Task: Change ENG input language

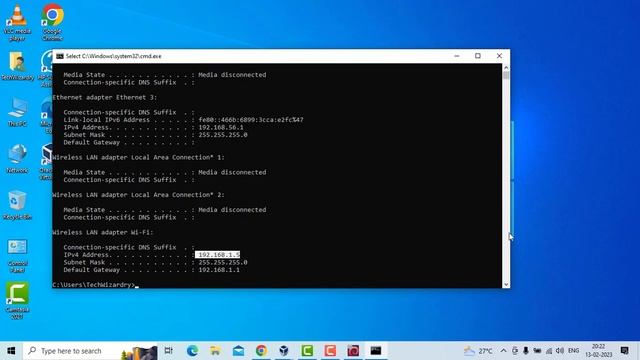Action: click(x=573, y=351)
